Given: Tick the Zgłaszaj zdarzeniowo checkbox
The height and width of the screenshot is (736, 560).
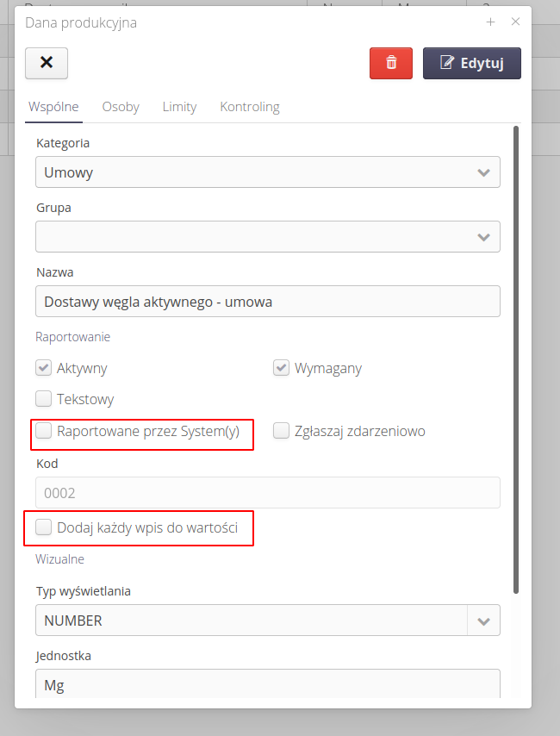Looking at the screenshot, I should (281, 431).
